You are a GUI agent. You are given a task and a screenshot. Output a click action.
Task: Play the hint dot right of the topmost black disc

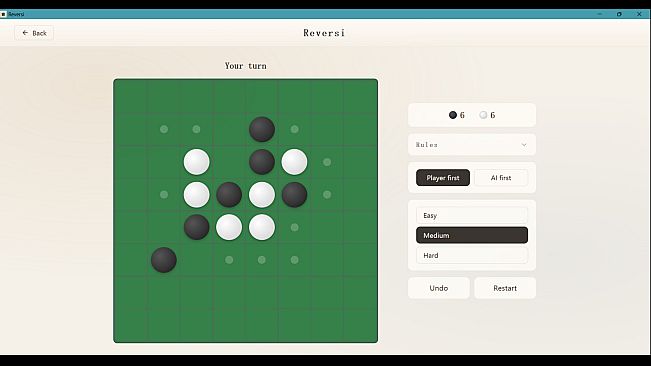click(x=294, y=129)
